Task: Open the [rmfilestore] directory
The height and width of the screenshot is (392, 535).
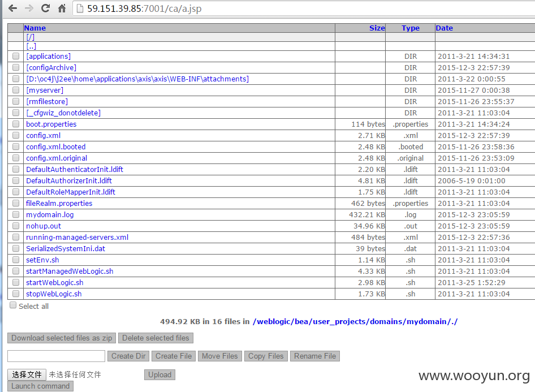Action: tap(47, 101)
